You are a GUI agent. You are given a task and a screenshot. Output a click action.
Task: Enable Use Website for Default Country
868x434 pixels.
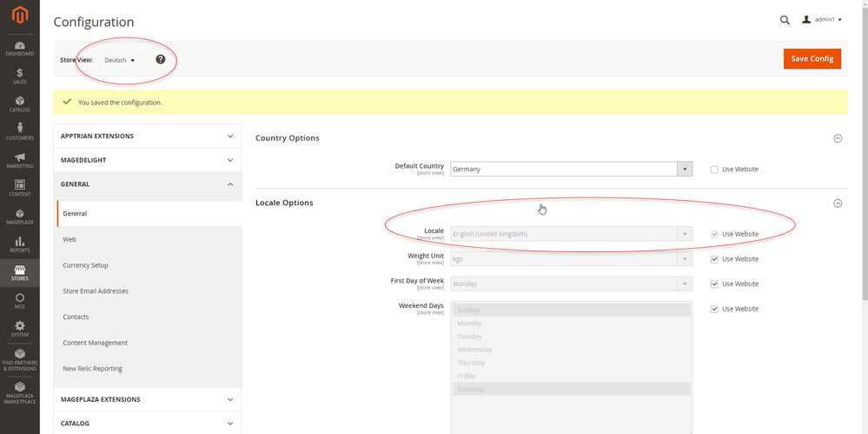[x=714, y=170]
